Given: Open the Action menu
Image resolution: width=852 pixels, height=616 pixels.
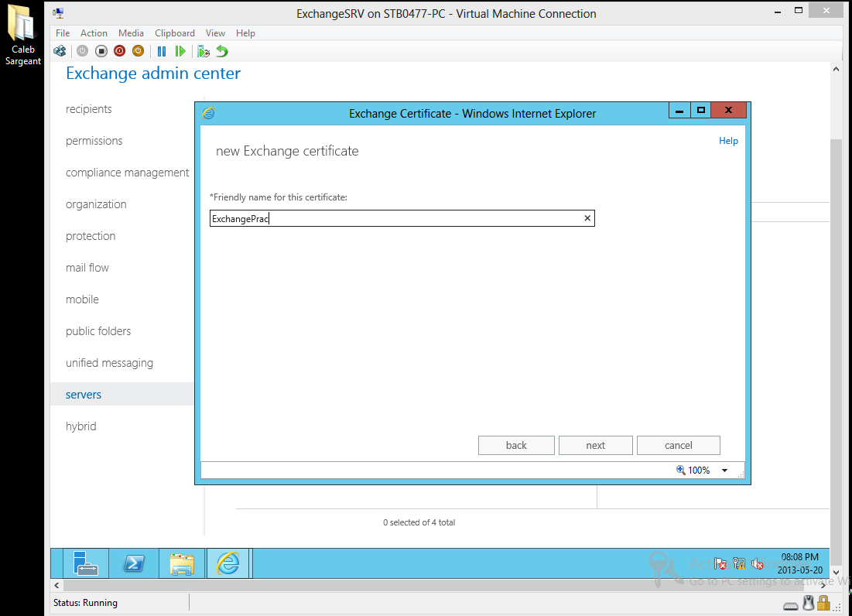Looking at the screenshot, I should point(94,33).
